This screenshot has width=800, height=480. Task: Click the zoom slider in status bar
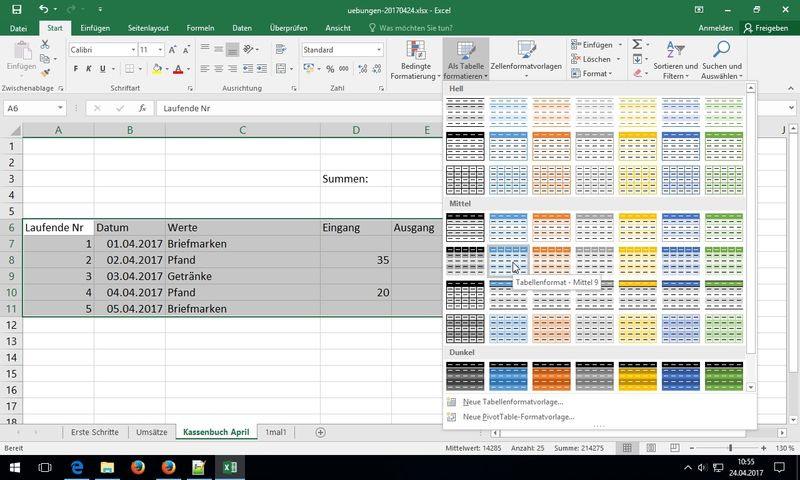pyautogui.click(x=730, y=449)
